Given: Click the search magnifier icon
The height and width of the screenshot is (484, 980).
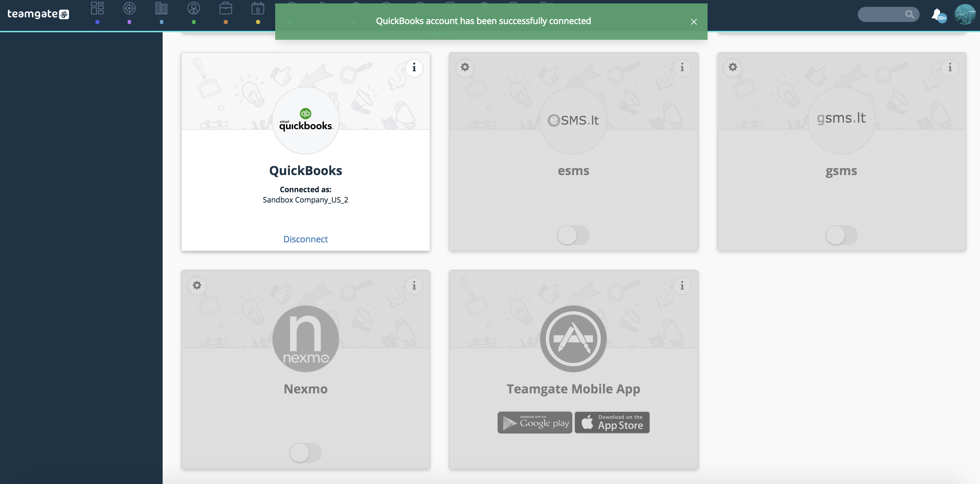Looking at the screenshot, I should (x=909, y=14).
